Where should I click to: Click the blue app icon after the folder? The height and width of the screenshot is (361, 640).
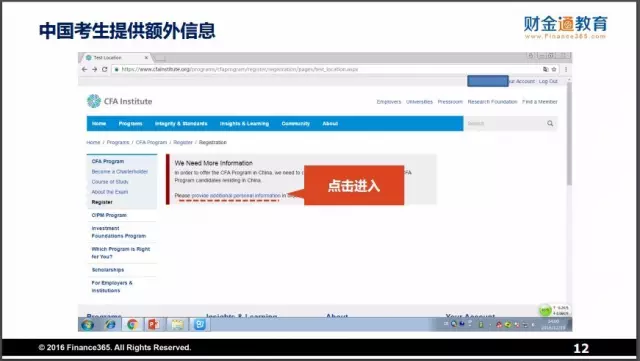[x=200, y=325]
